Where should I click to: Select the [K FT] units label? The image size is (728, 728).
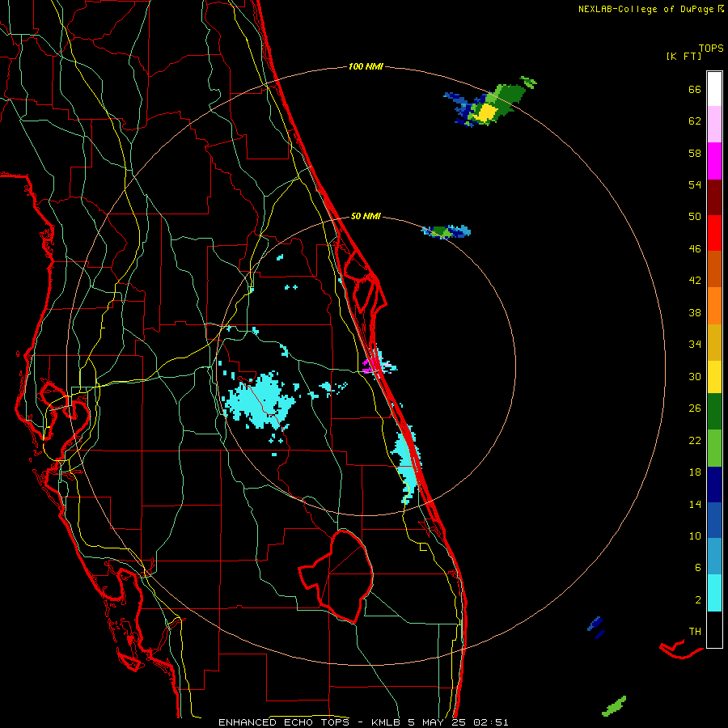point(684,56)
